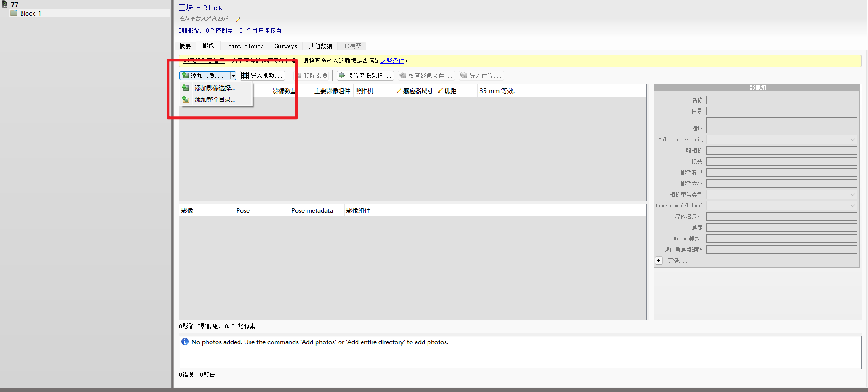Switch to the 影像 tab
This screenshot has width=868, height=392.
(x=208, y=45)
